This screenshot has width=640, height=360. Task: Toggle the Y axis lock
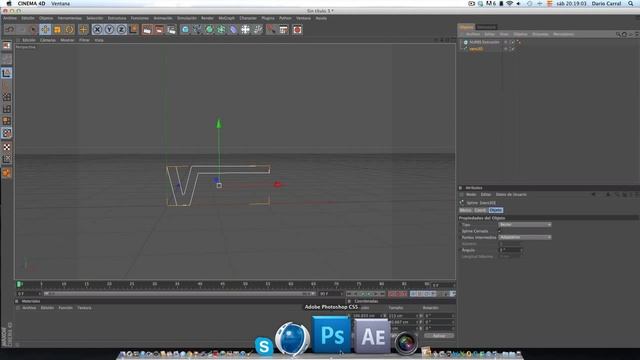tap(109, 29)
